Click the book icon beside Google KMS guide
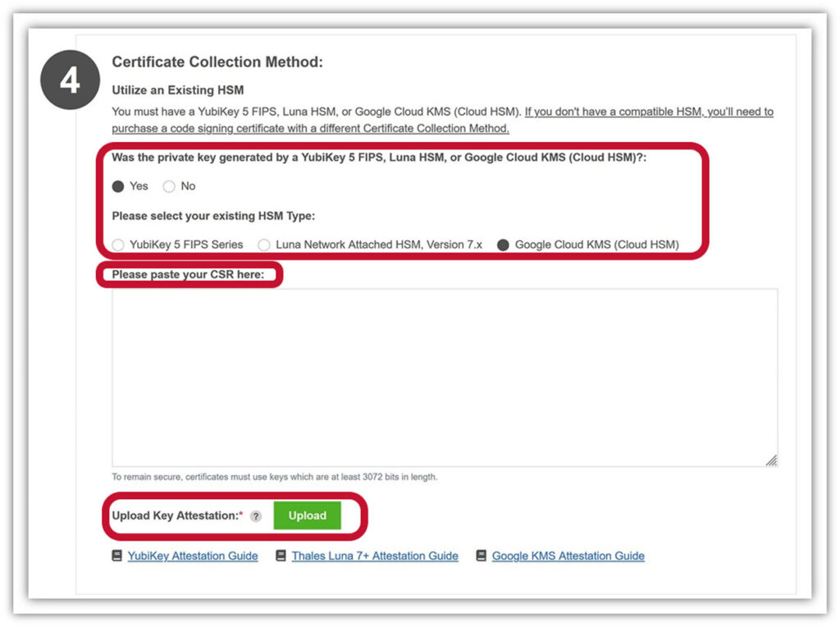Image resolution: width=840 pixels, height=627 pixels. [481, 556]
